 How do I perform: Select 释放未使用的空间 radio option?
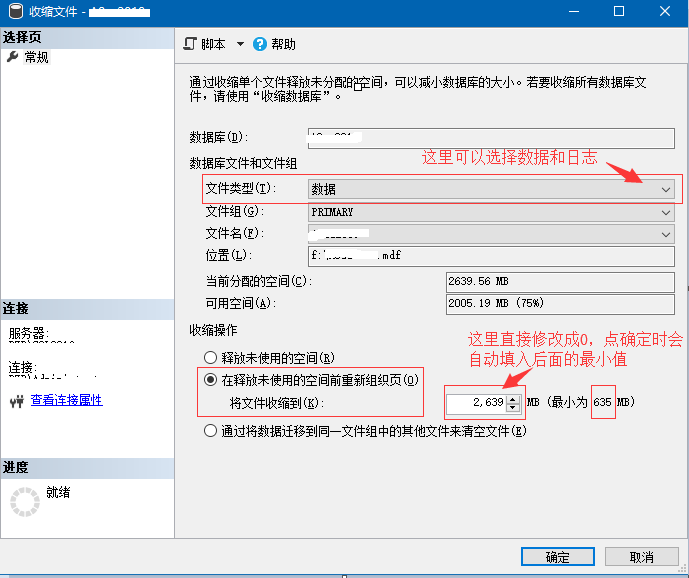coord(210,357)
